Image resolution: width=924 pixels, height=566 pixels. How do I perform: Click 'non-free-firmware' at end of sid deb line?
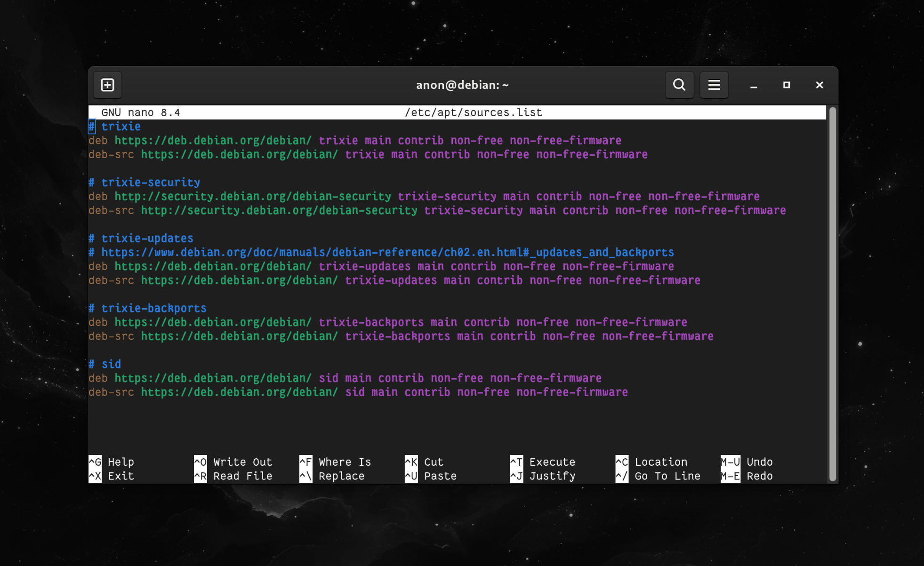546,378
